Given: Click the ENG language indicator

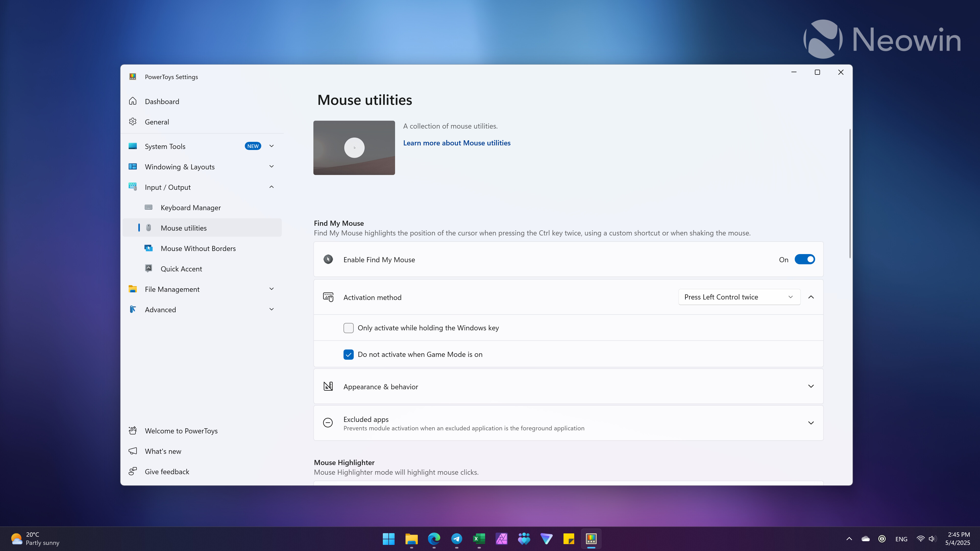Looking at the screenshot, I should coord(901,539).
